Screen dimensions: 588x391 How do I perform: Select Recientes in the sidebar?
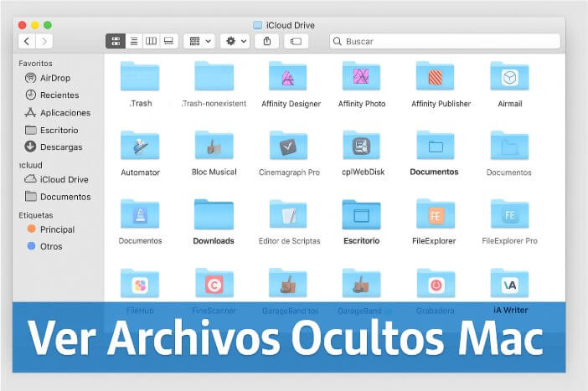tap(52, 95)
